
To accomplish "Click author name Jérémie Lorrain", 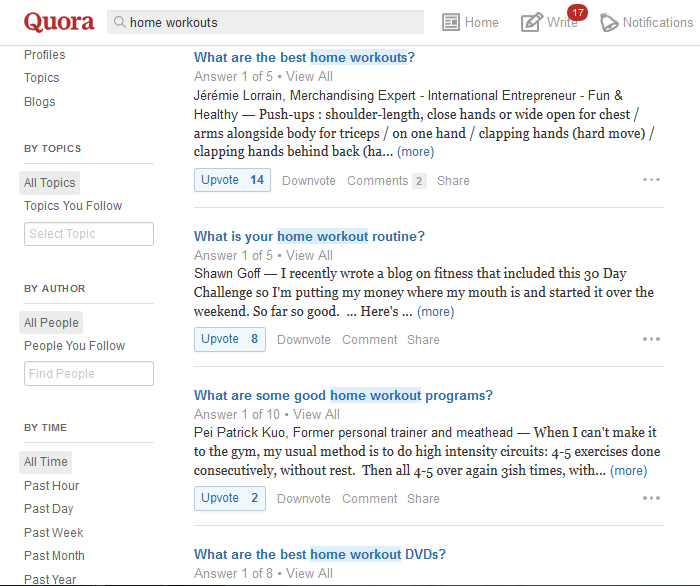I will point(238,96).
